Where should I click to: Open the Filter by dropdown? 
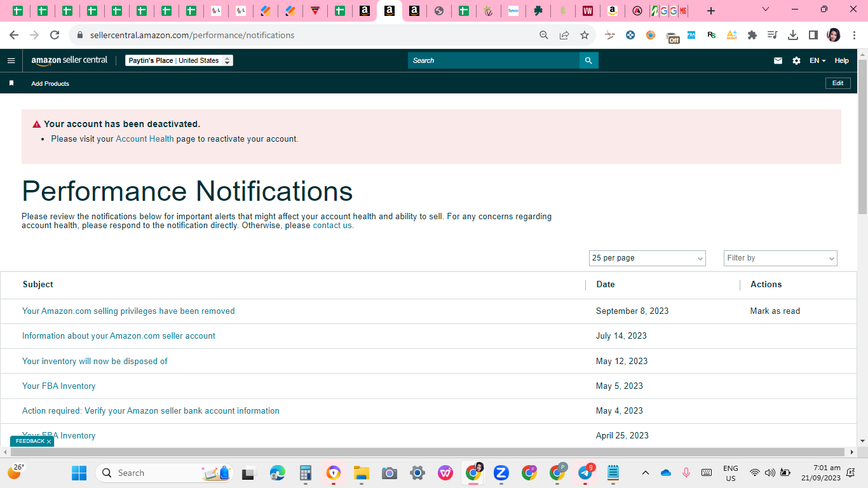tap(780, 258)
